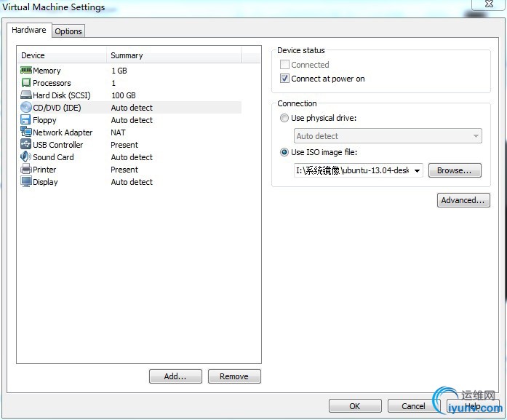Select Use physical drive option
507x420 pixels.
pyautogui.click(x=284, y=118)
